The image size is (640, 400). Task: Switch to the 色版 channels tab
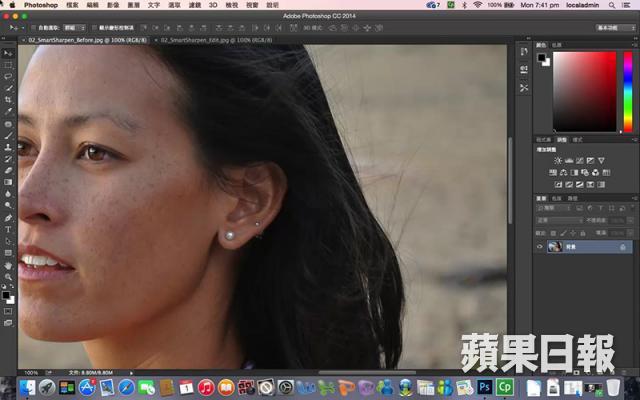coord(557,198)
